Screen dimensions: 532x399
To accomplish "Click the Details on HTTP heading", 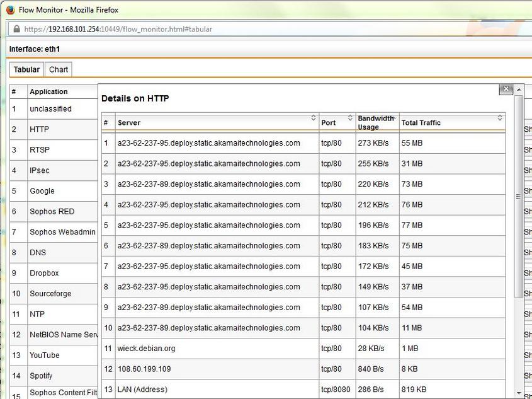I will tap(135, 98).
